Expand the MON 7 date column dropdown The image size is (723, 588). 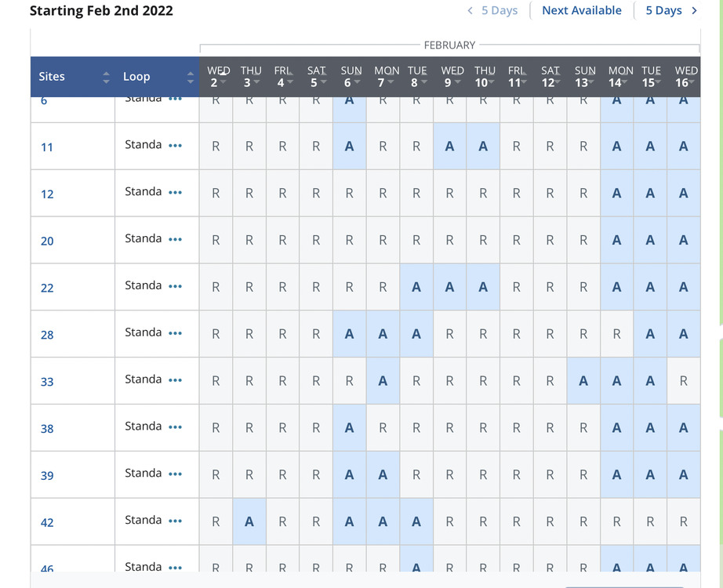coord(391,82)
